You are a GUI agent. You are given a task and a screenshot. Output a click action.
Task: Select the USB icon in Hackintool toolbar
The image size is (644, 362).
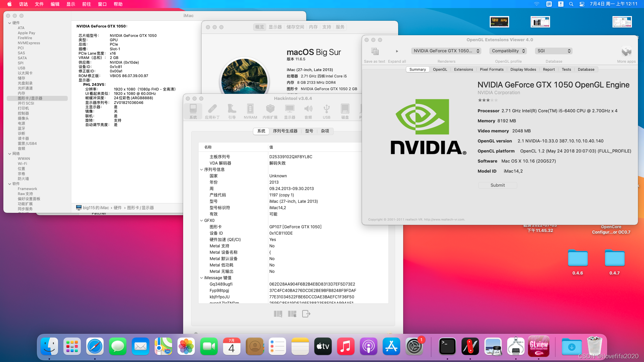[326, 109]
